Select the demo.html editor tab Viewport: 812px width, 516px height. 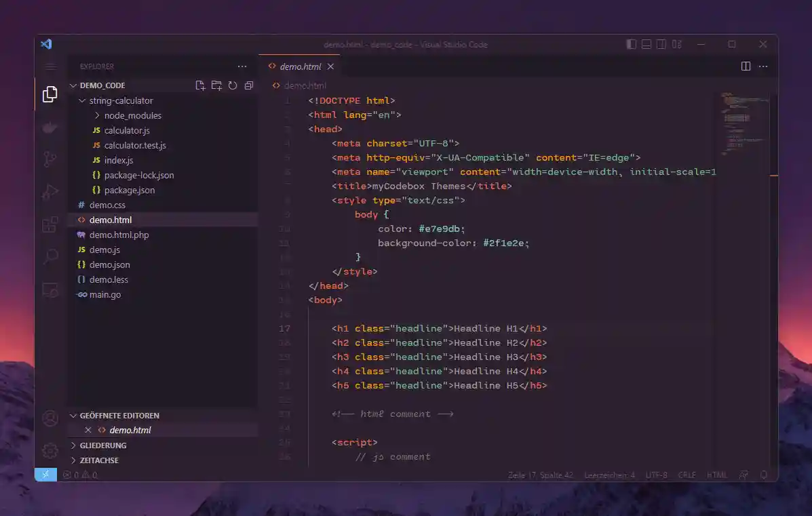(x=300, y=66)
